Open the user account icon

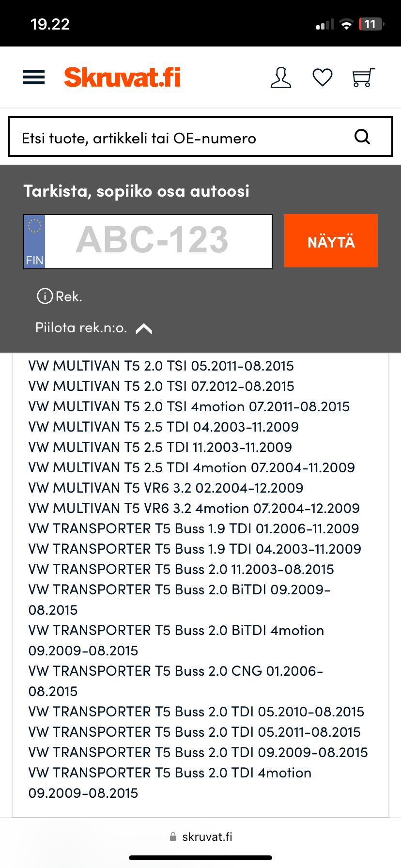click(281, 77)
